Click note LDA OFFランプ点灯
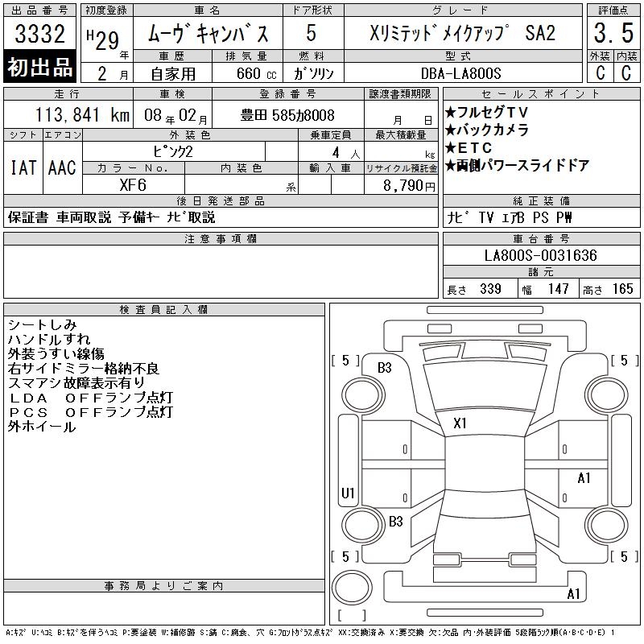The image size is (644, 644). [x=91, y=398]
